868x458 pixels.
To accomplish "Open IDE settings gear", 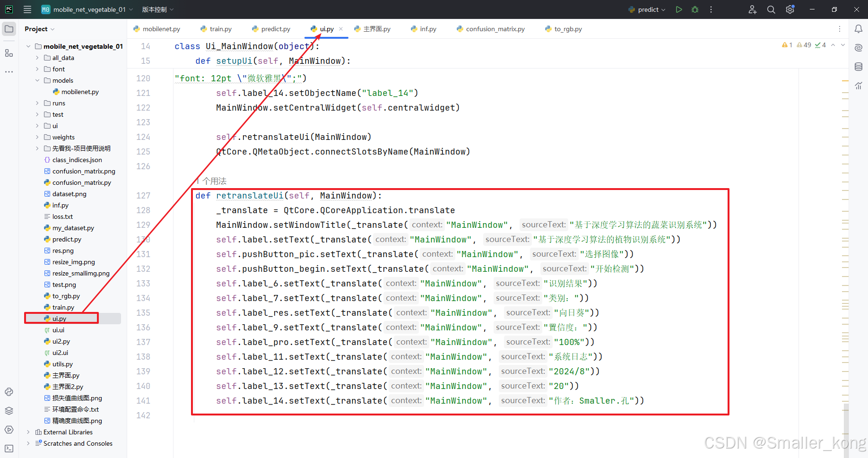I will click(x=790, y=9).
